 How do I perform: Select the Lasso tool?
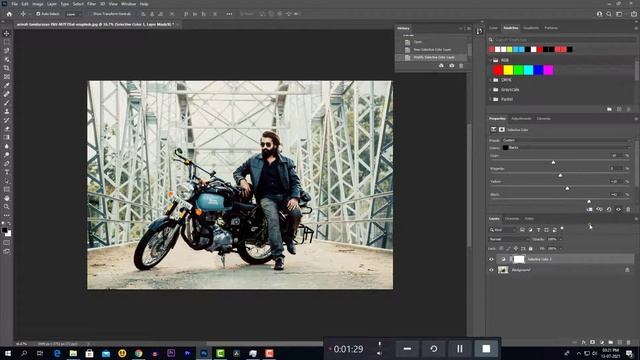7,51
